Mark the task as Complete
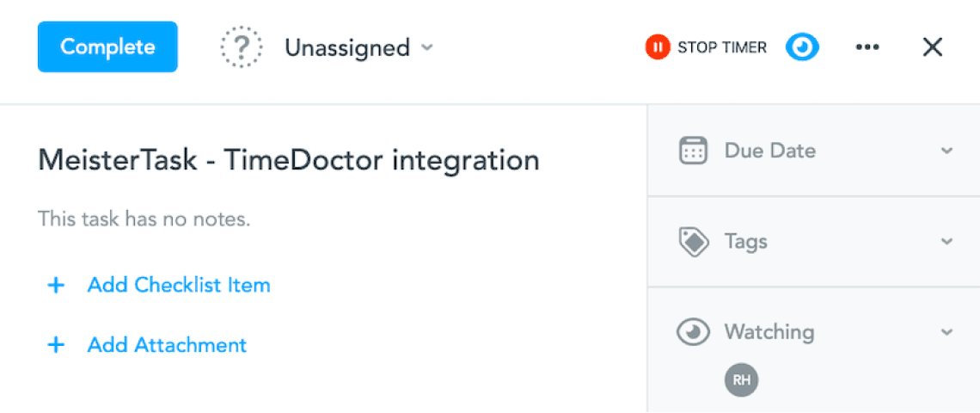This screenshot has height=413, width=980. [107, 47]
